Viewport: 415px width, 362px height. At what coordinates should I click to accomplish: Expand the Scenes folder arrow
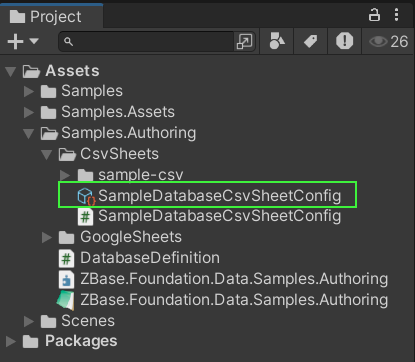point(29,321)
